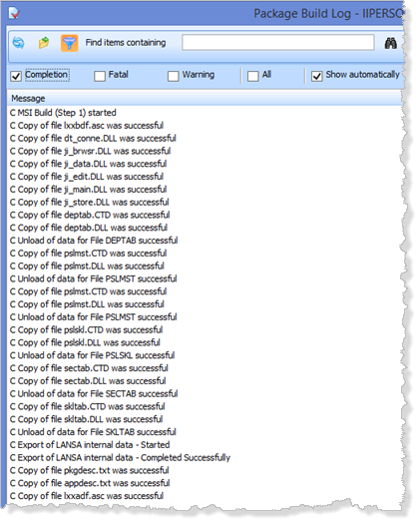Select the Copy of file ji_main.DLL row

205,190
